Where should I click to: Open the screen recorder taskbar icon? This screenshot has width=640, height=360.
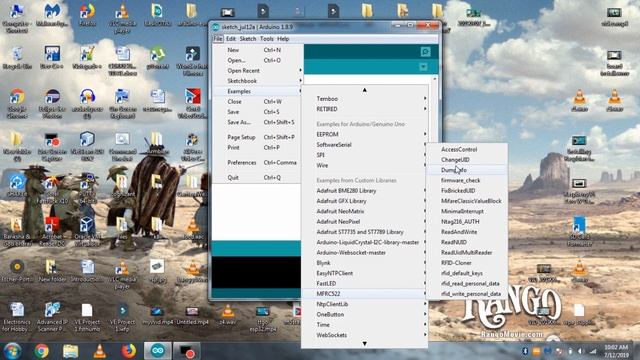[x=187, y=351]
